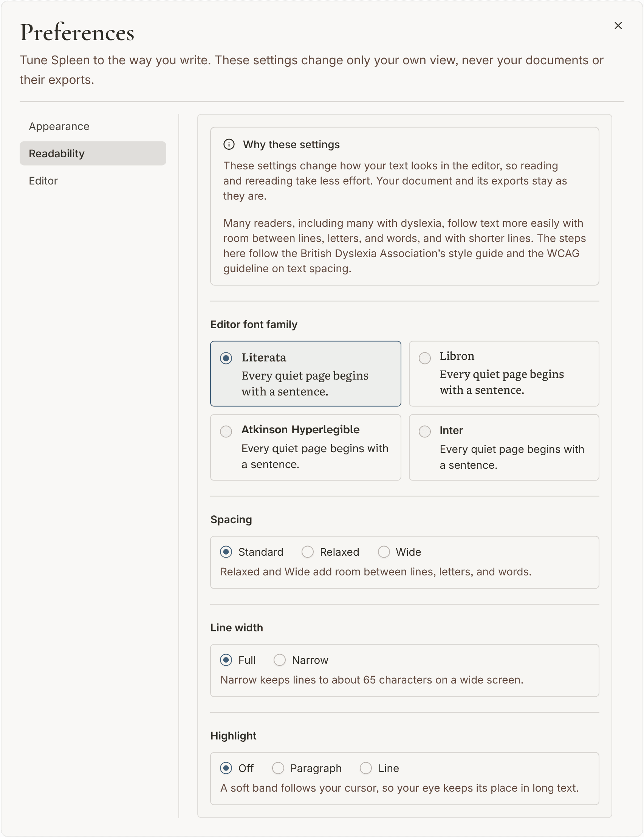
Task: Set highlight to Line
Action: coord(366,768)
